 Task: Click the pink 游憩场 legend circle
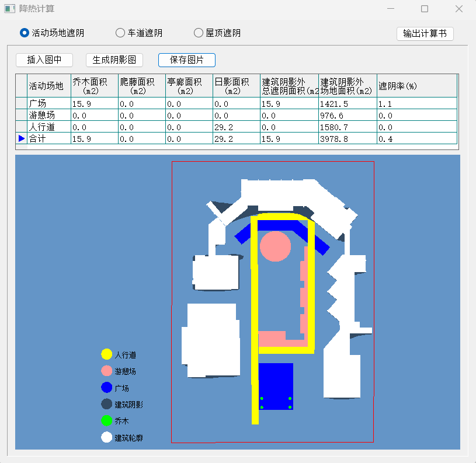[x=106, y=371]
